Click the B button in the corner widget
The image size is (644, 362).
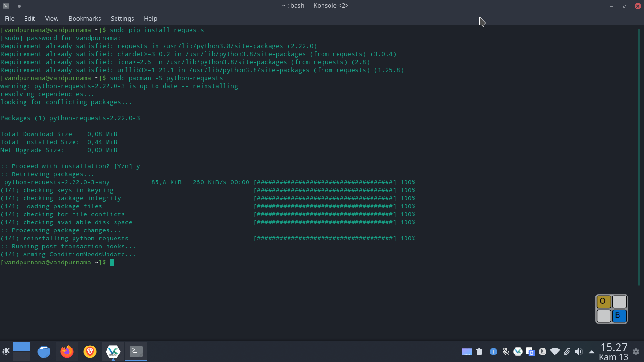click(x=618, y=317)
